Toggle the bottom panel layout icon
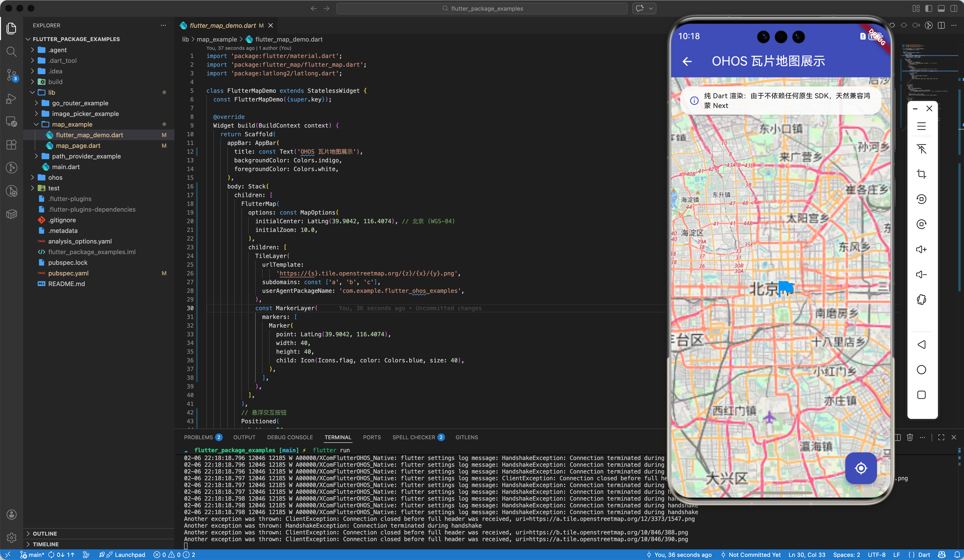 coord(941,8)
